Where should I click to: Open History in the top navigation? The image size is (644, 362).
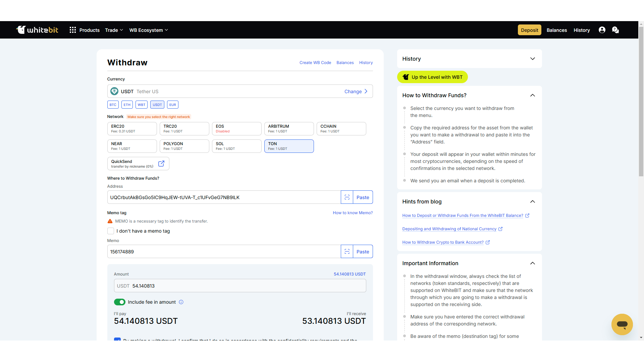pos(582,30)
